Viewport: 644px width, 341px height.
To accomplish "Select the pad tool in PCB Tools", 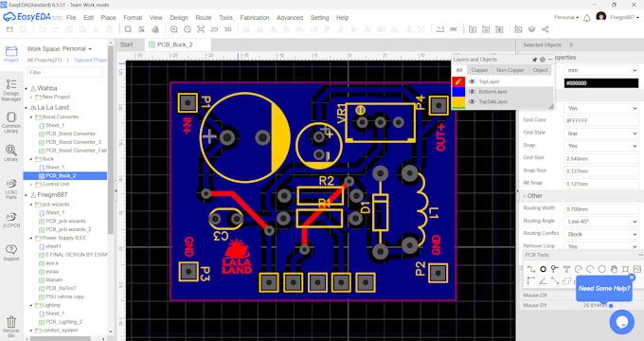I will point(543,269).
